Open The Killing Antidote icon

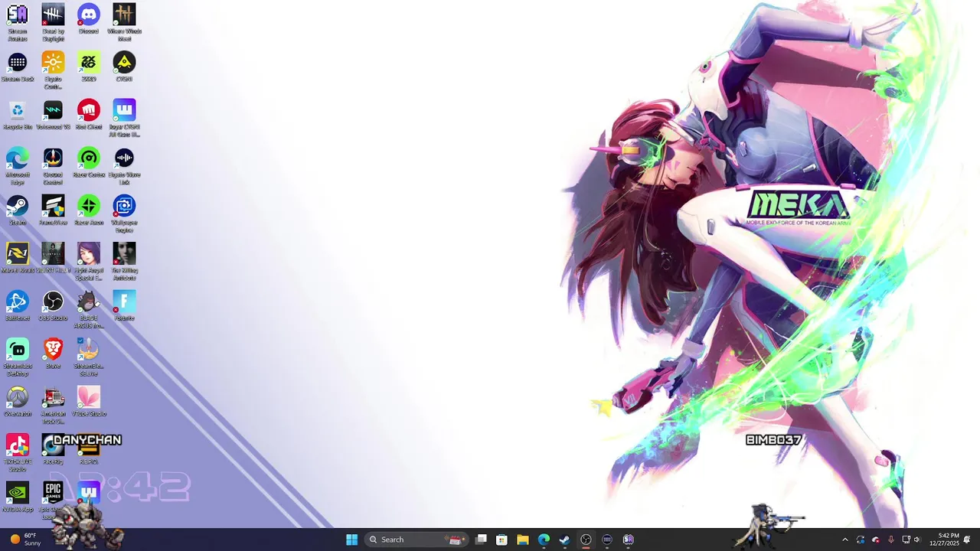pos(124,261)
